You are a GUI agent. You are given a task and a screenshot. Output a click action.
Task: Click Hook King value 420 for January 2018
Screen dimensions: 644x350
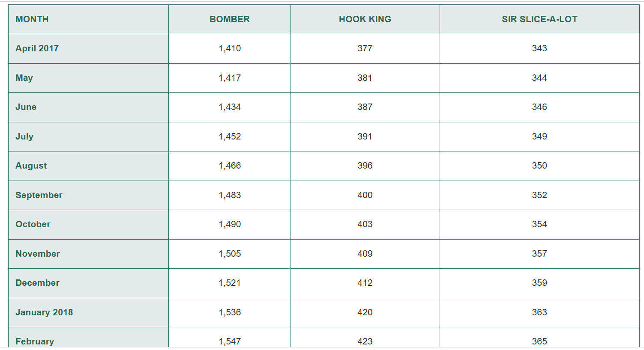(365, 312)
